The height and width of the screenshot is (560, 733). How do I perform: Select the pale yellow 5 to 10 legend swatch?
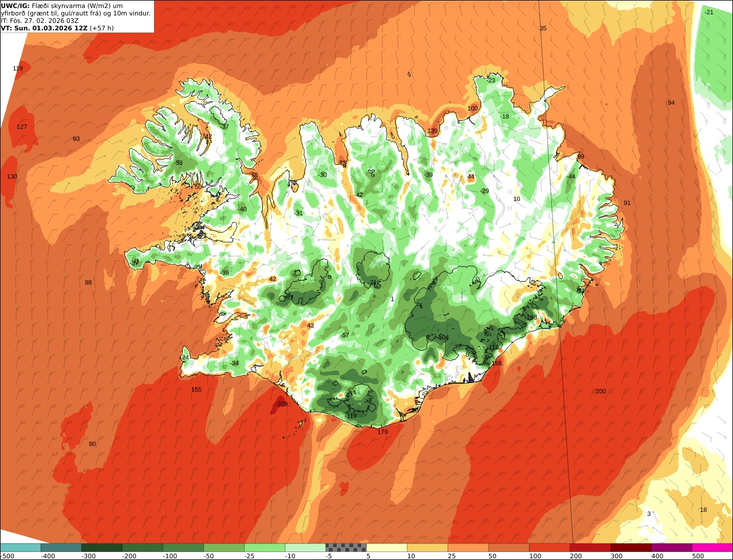(387, 547)
